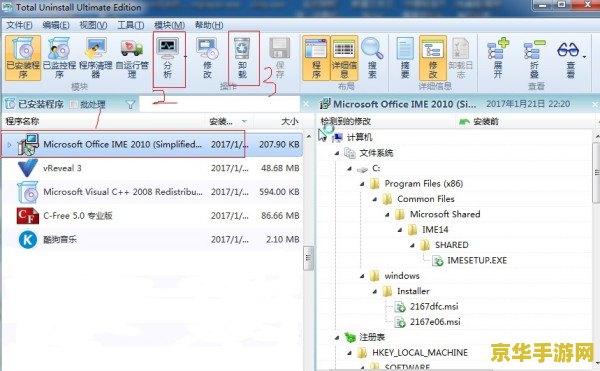Image resolution: width=600 pixels, height=371 pixels.
Task: Expand the Microsoft Office IME 2010 row
Action: pos(10,145)
